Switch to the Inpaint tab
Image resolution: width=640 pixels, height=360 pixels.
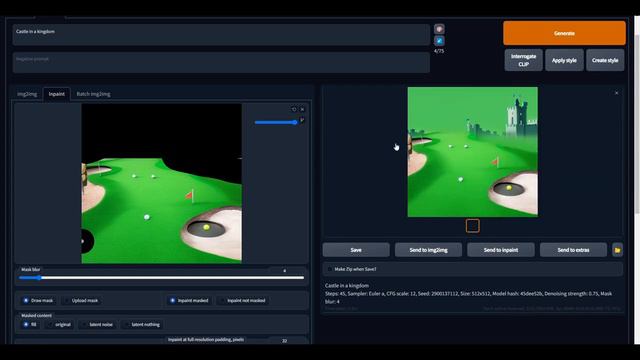coord(57,94)
